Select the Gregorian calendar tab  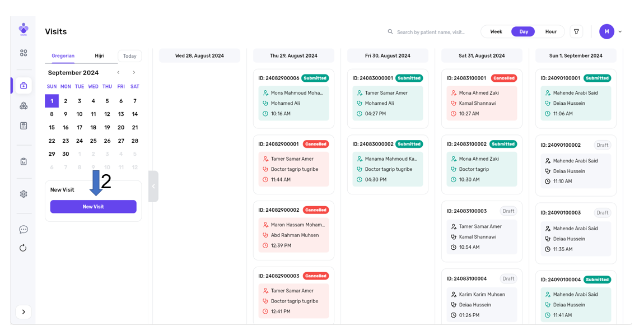(63, 56)
